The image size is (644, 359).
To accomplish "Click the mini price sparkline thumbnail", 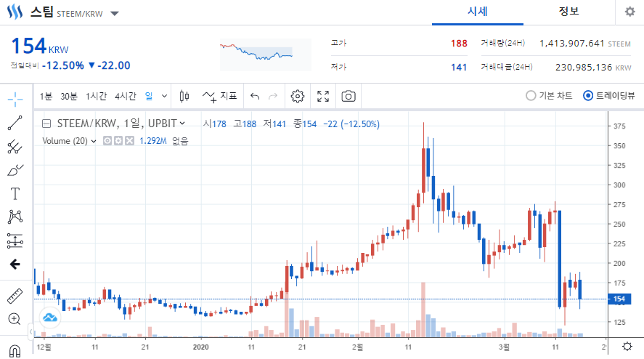I will click(265, 55).
